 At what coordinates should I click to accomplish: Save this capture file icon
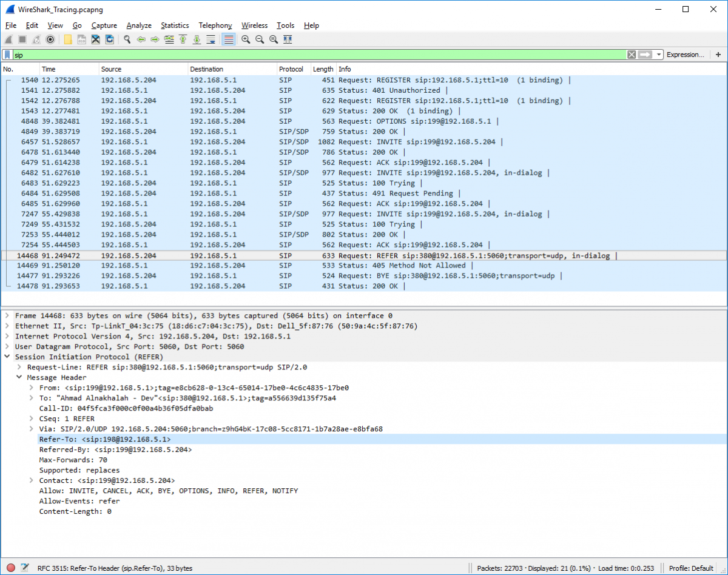click(x=82, y=39)
